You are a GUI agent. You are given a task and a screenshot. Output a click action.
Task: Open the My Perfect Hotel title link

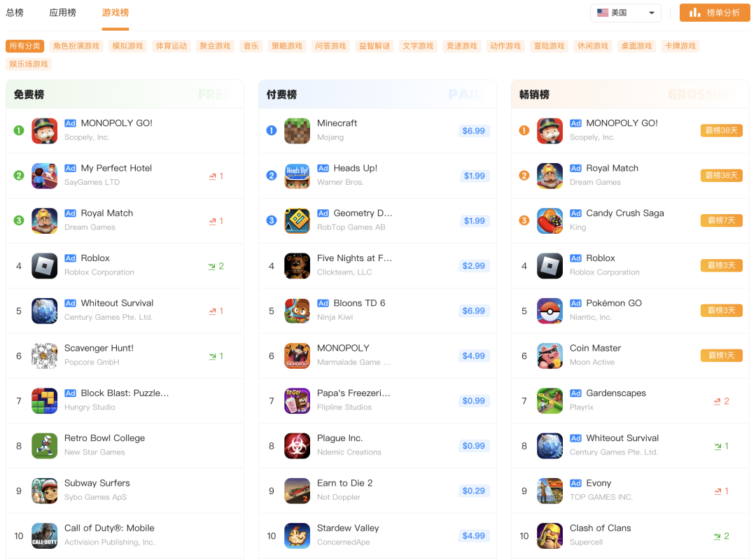pyautogui.click(x=116, y=168)
